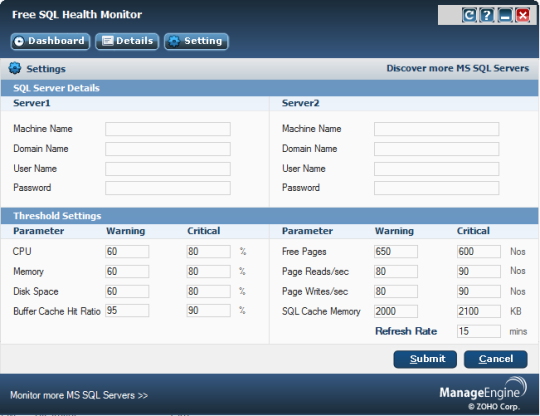Image resolution: width=540 pixels, height=416 pixels.
Task: Click the refresh icon in title bar
Action: (x=469, y=15)
